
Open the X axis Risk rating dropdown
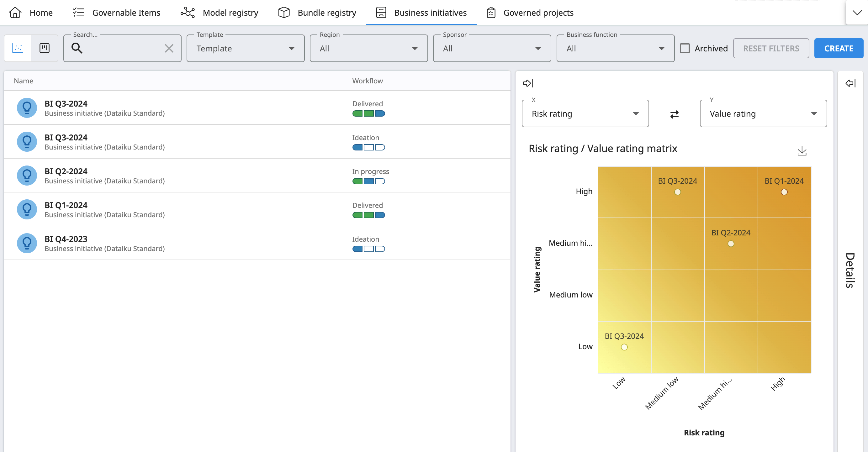585,113
